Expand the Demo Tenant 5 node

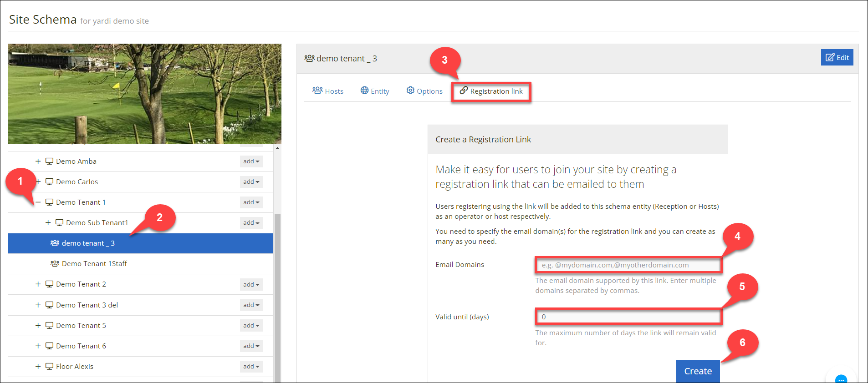coord(38,325)
